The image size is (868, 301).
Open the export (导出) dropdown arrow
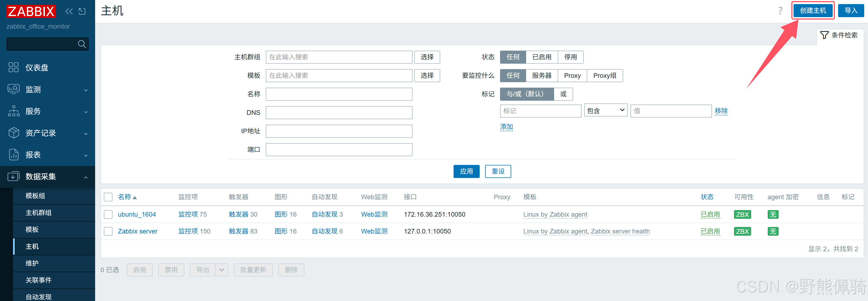tap(222, 270)
